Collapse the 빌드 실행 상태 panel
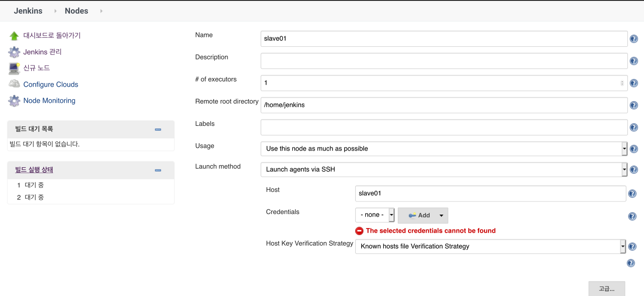The image size is (644, 296). 158,170
